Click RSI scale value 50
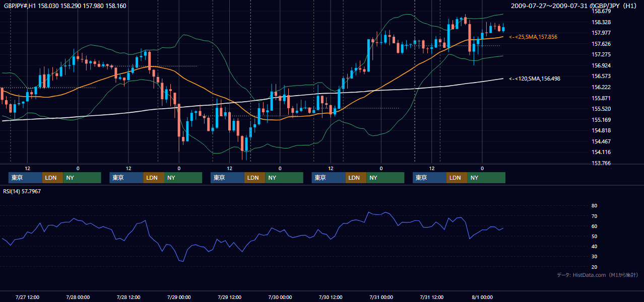Viewport: 644px width, 302px height. coord(595,236)
